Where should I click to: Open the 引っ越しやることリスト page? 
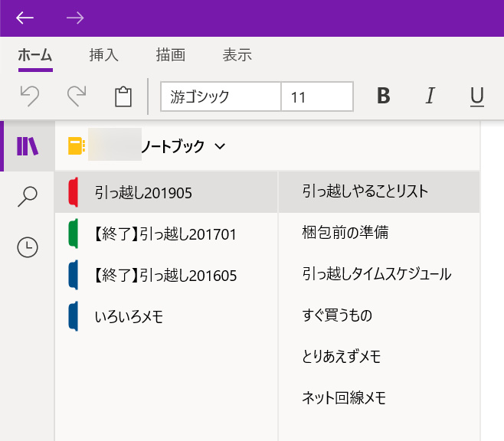click(x=379, y=191)
